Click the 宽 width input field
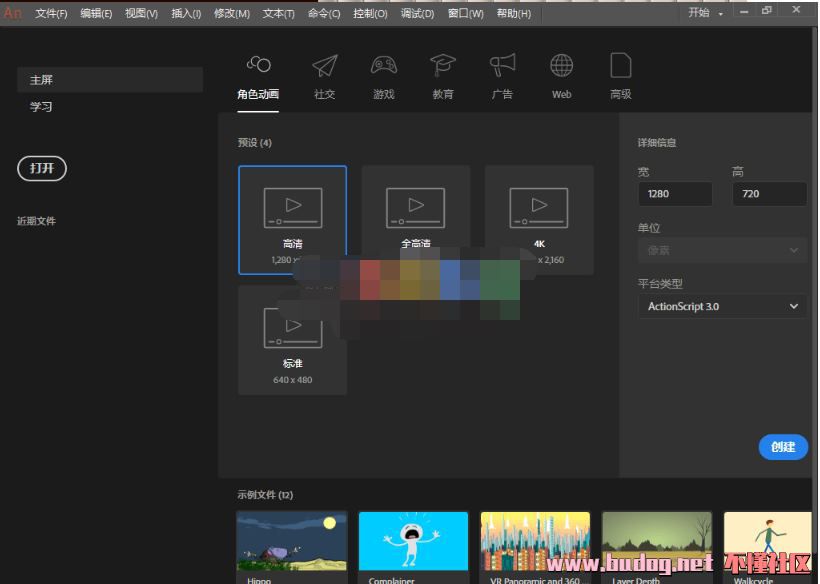This screenshot has height=584, width=820. click(675, 194)
